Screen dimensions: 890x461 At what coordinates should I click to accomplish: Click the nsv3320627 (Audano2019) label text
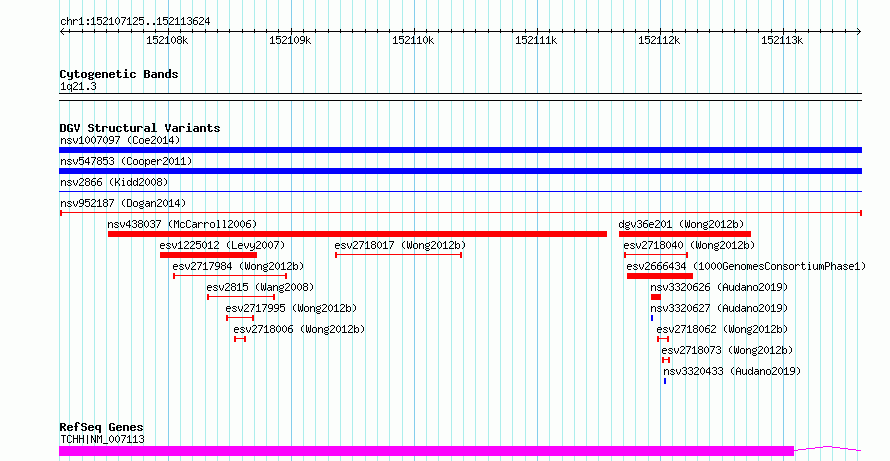719,308
